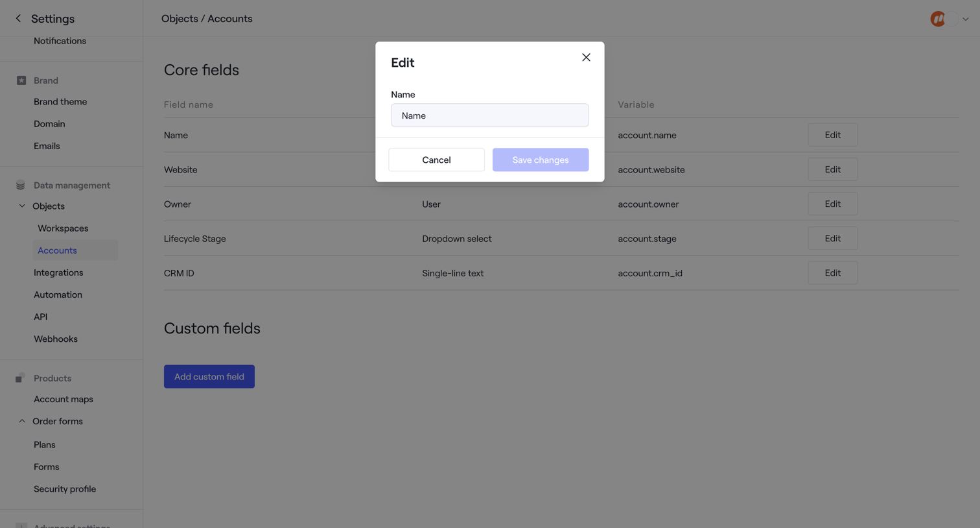Click the account.name variable text
The height and width of the screenshot is (528, 980).
(x=647, y=135)
